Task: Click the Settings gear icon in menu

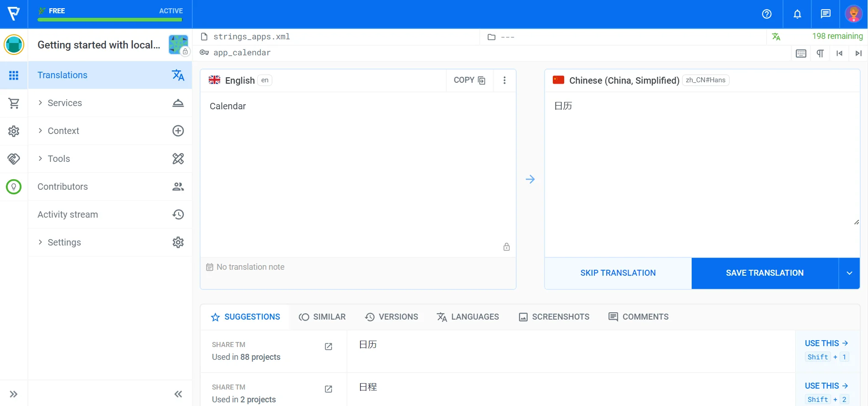Action: (178, 242)
